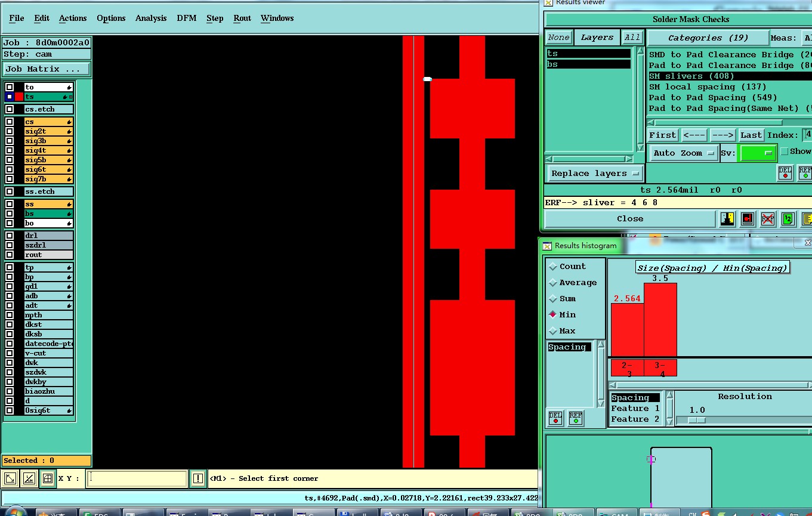Toggle display checkbox of layer v-cut
This screenshot has height=516, width=812.
coord(10,353)
